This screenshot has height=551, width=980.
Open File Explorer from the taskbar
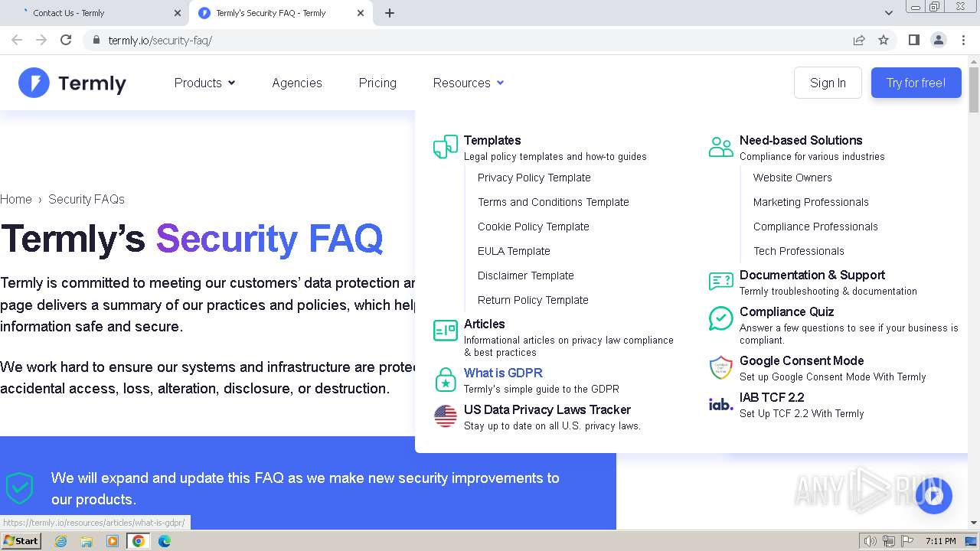point(87,541)
